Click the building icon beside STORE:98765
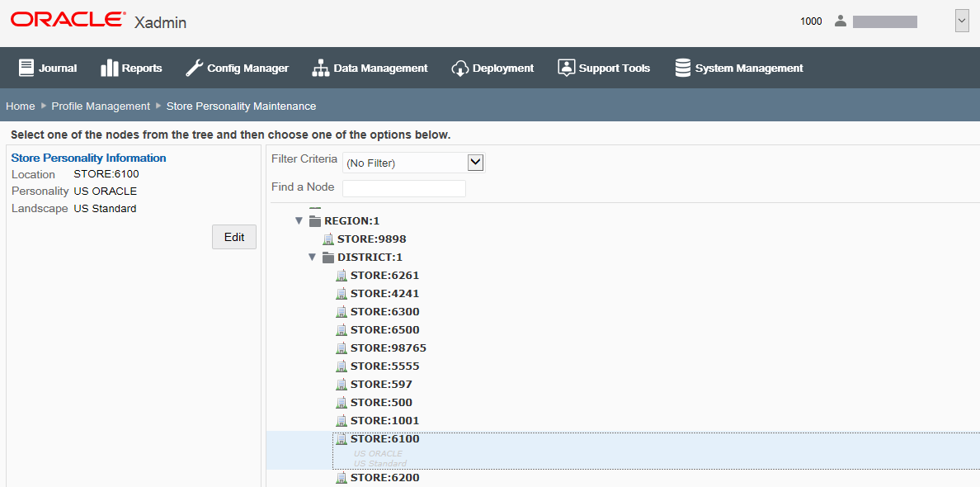The width and height of the screenshot is (980, 487). [342, 348]
